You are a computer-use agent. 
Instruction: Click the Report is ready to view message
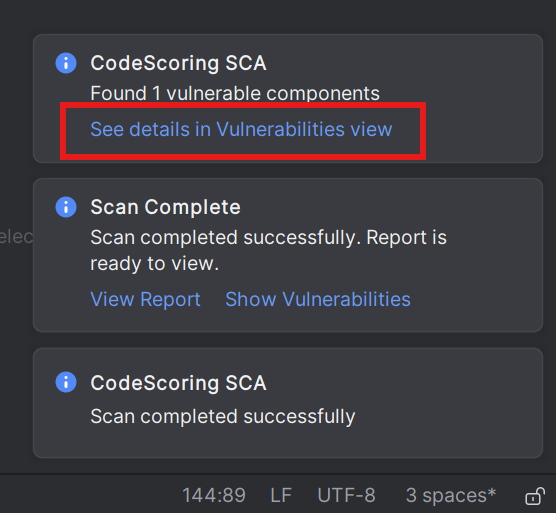click(x=268, y=250)
